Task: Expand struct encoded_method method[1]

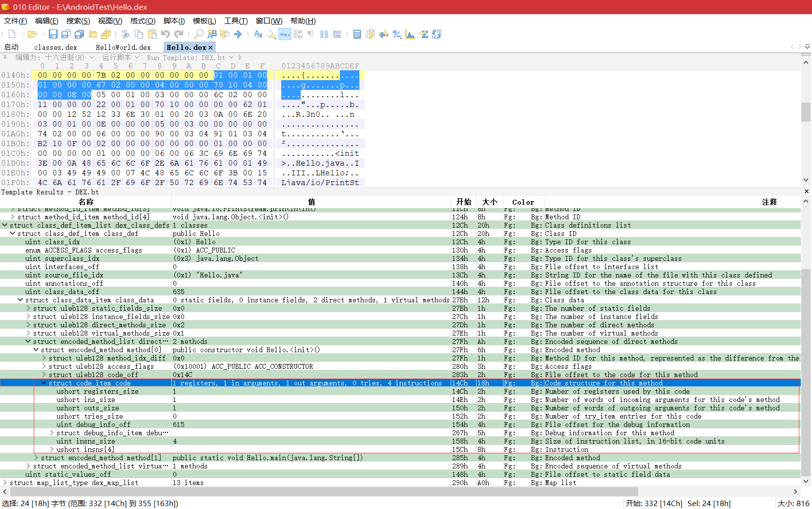Action: point(36,458)
